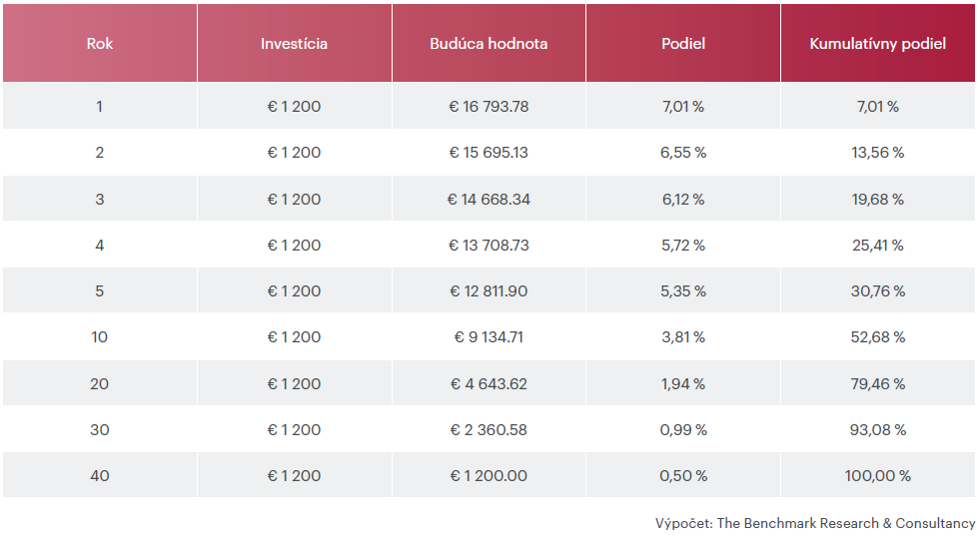Select the Podiel column header
This screenshot has width=980, height=545.
683,43
